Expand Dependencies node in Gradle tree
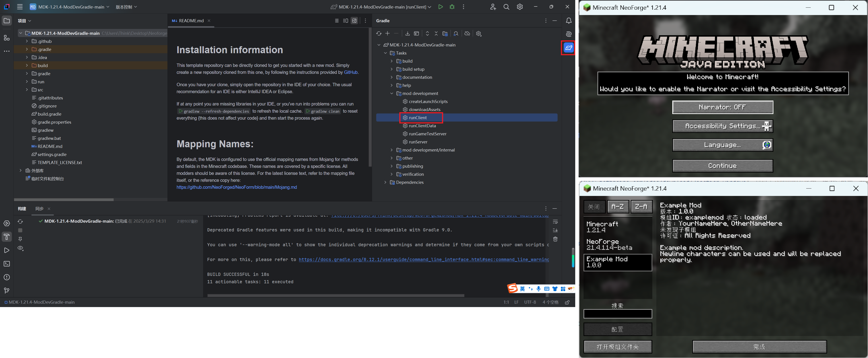This screenshot has width=868, height=358. point(385,182)
